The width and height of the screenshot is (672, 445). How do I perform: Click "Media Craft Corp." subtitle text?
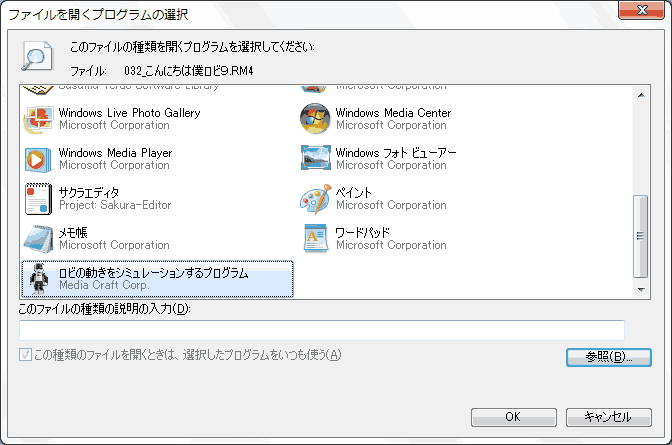click(104, 285)
